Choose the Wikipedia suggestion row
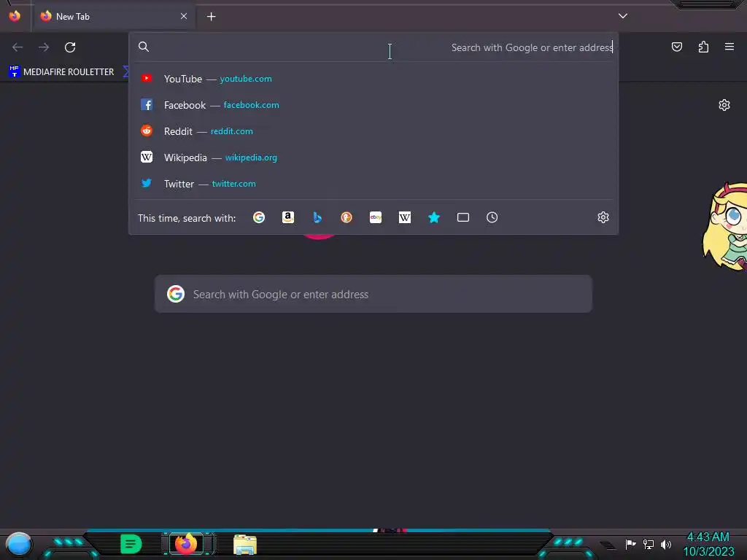Screen dimensions: 747x560 tap(373, 157)
